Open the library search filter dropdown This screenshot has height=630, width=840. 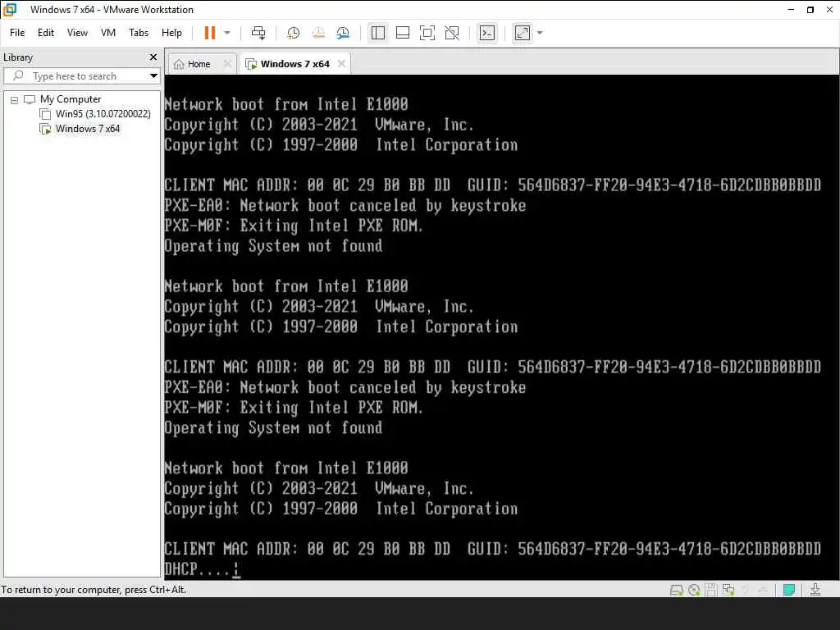(x=153, y=76)
